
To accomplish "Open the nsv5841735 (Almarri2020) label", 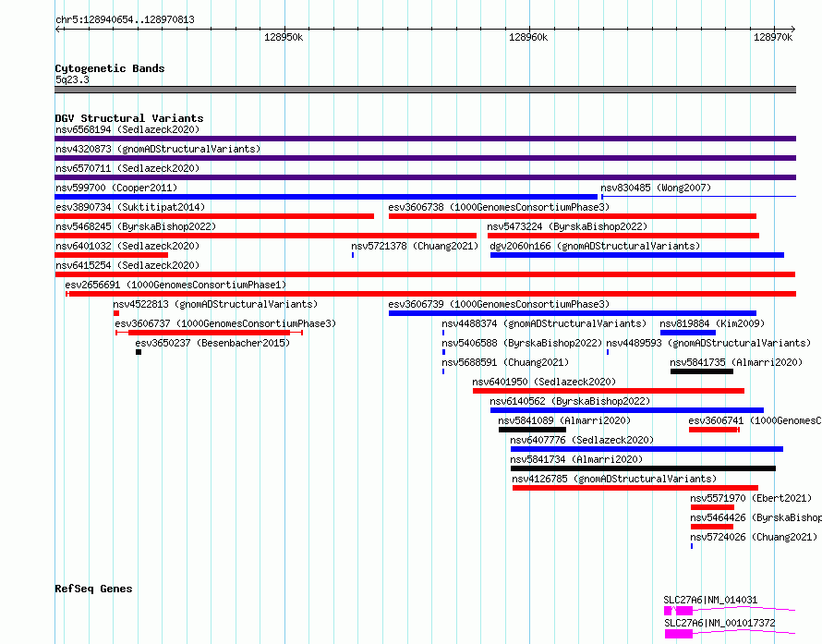I will click(x=736, y=362).
